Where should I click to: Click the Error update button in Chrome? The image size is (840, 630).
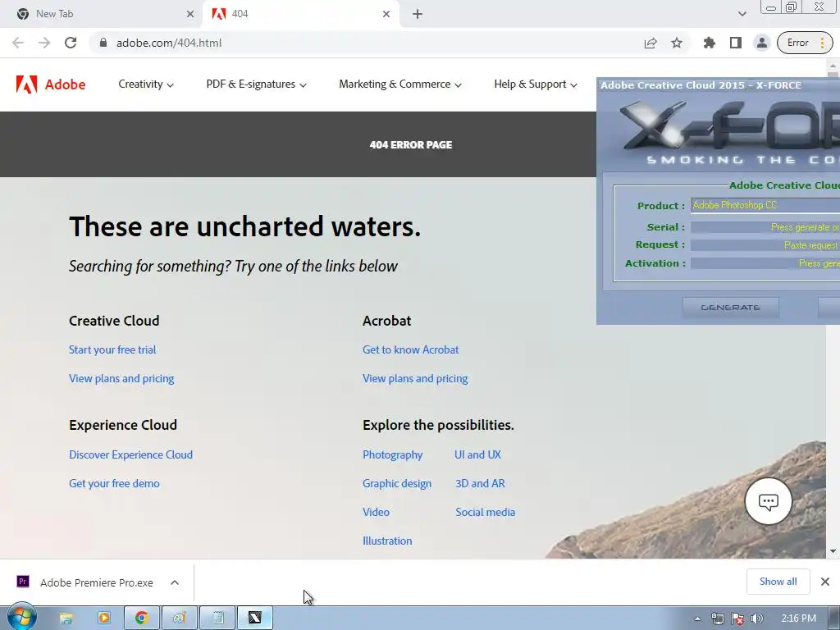click(x=805, y=43)
